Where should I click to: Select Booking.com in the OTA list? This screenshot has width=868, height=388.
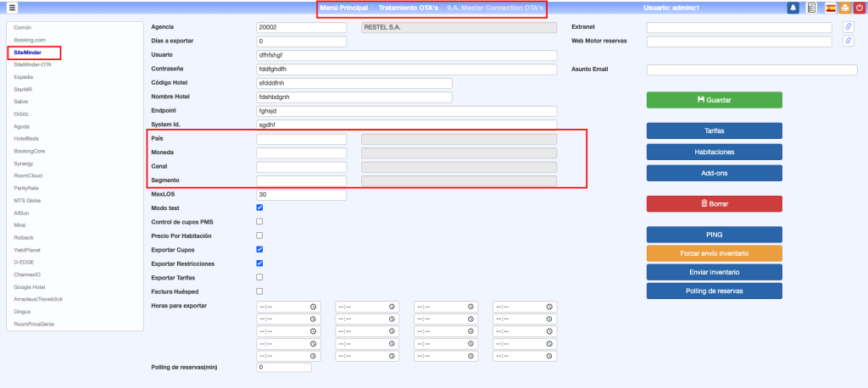[x=29, y=40]
